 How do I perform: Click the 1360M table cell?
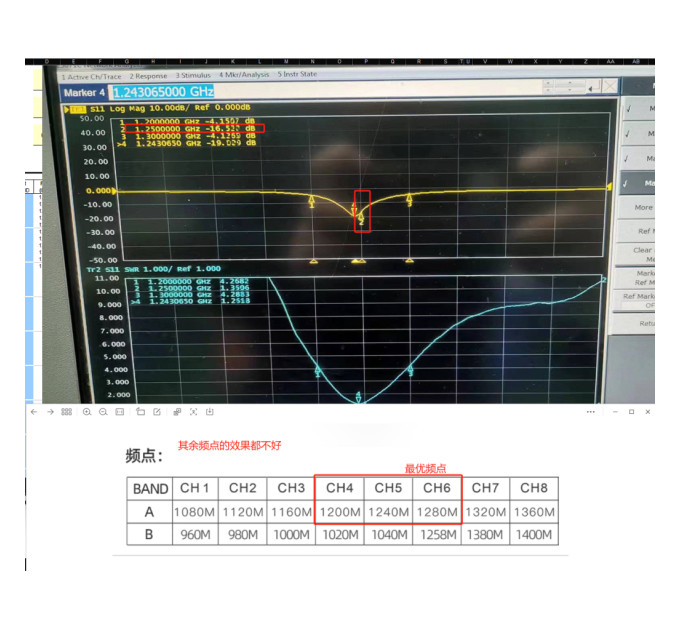tap(534, 512)
